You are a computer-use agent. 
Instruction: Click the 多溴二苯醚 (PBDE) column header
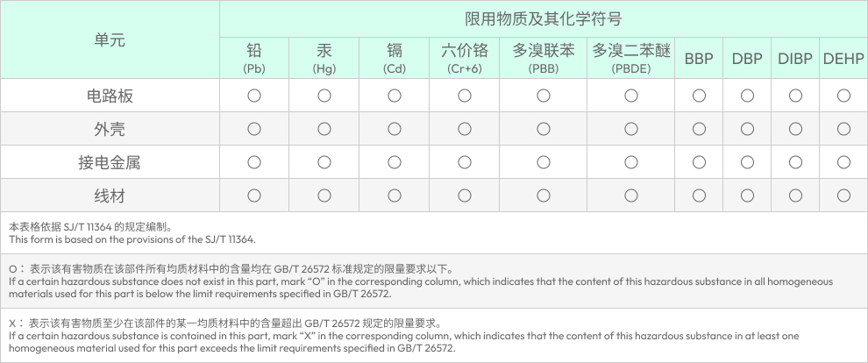point(631,58)
